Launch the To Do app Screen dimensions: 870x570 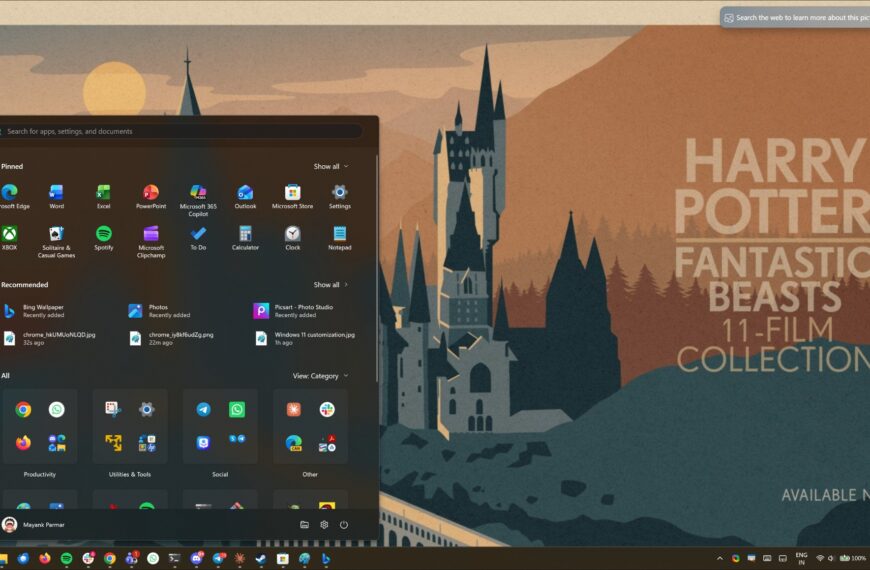click(198, 238)
